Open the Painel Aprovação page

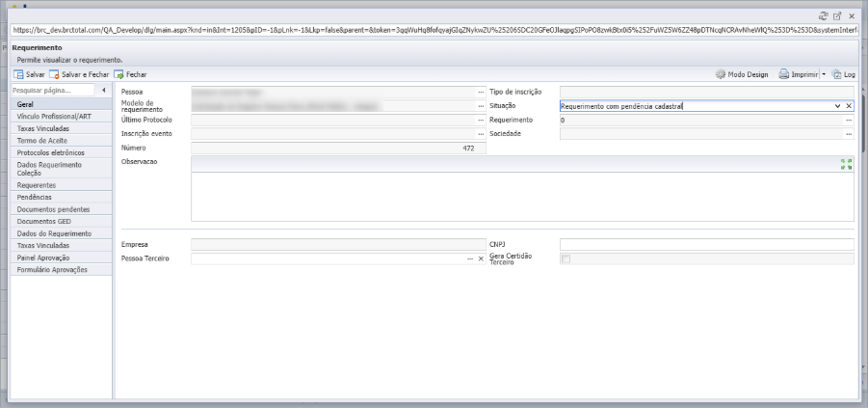pyautogui.click(x=61, y=258)
